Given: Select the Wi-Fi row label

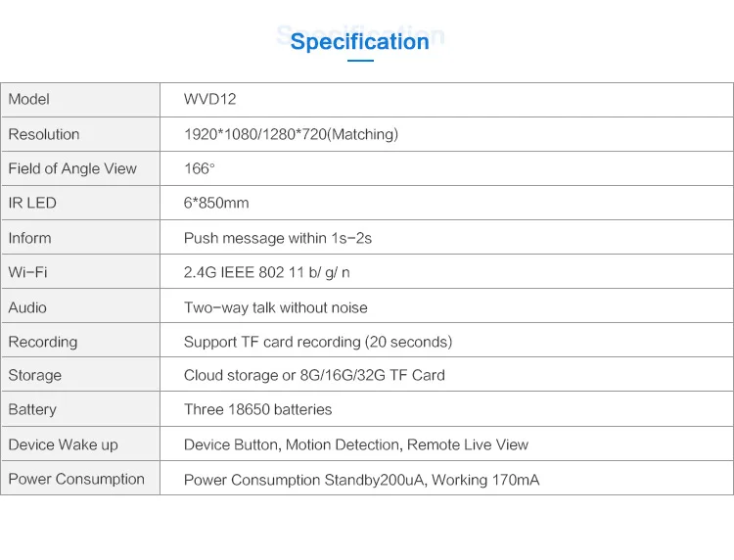Looking at the screenshot, I should click(27, 273).
